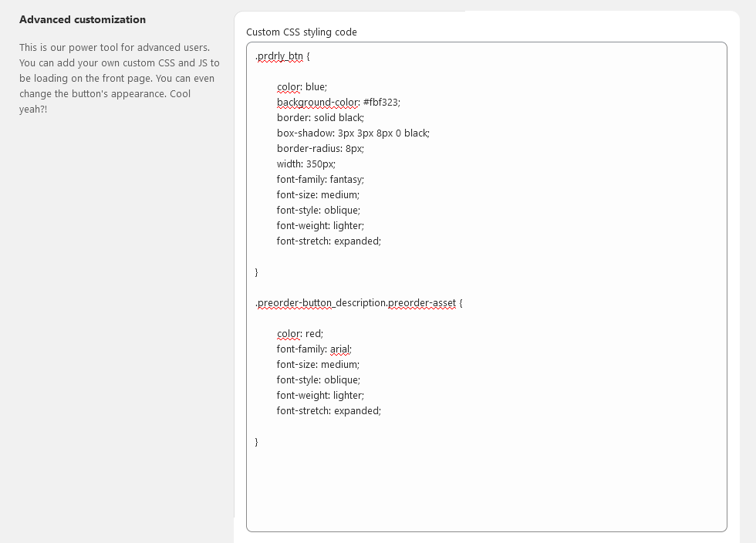Click the background-color #fbf323 line
The image size is (756, 543).
pos(339,103)
